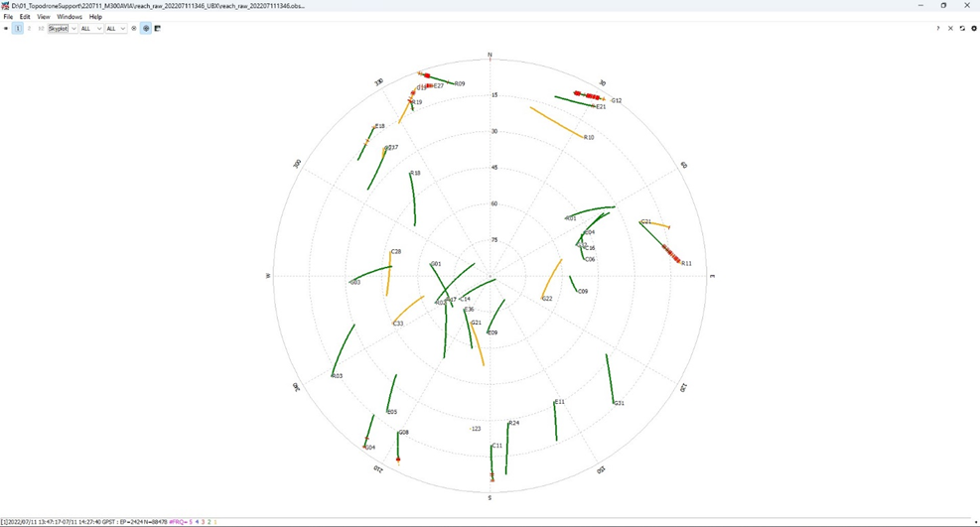Screen dimensions: 980x527
Task: Click the connect/disconnect dot icon in toolbar
Action: click(x=6, y=29)
